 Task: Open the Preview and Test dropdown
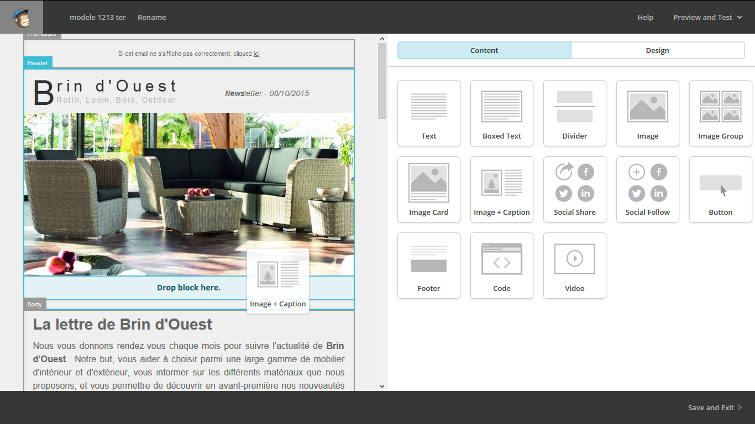pyautogui.click(x=707, y=17)
